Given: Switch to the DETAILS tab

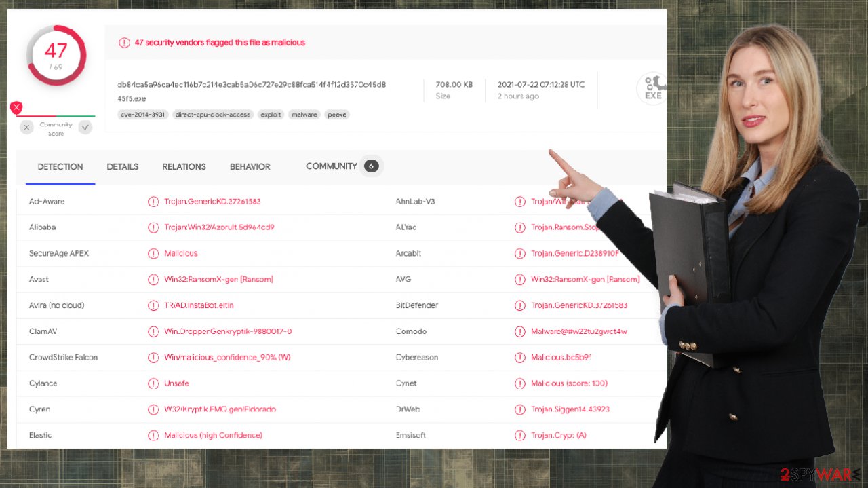Looking at the screenshot, I should 123,167.
